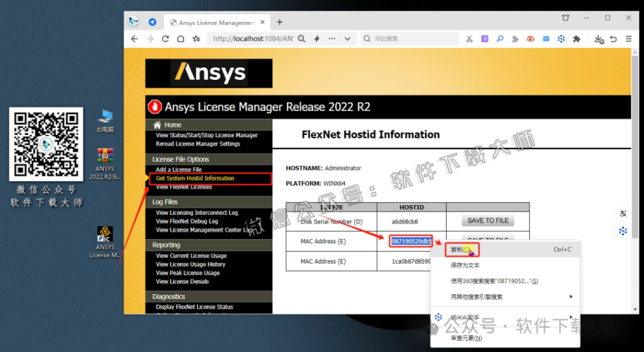Open View License Management Center Log
644x352 pixels.
tap(204, 230)
